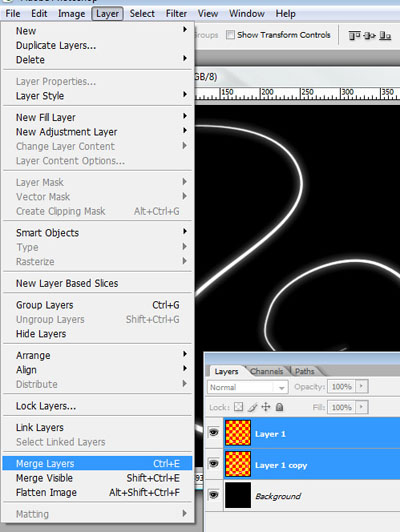This screenshot has height=532, width=400.
Task: Switch to the Paths tab
Action: [x=305, y=372]
